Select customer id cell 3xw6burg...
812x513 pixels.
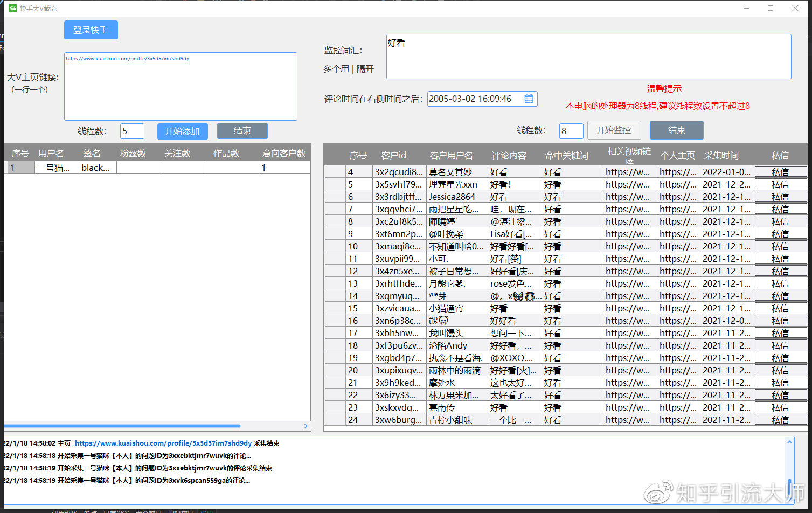[x=399, y=420]
